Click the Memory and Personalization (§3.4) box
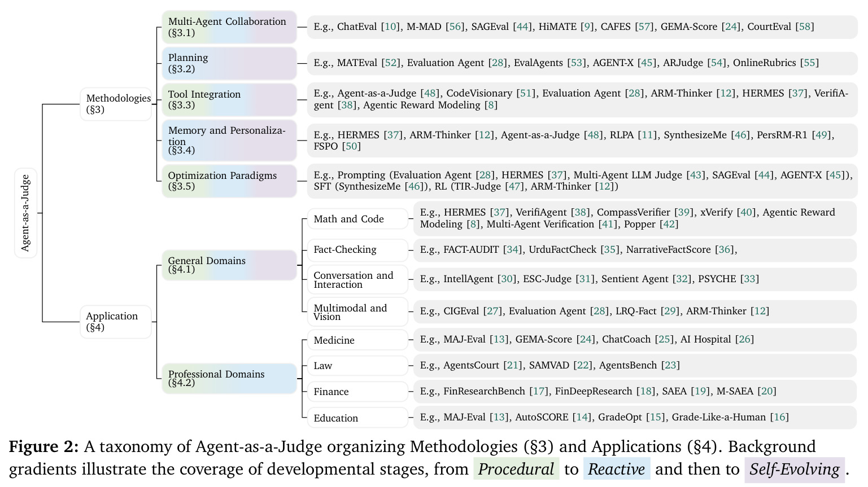Screen dimensions: 868x487 (x=229, y=140)
